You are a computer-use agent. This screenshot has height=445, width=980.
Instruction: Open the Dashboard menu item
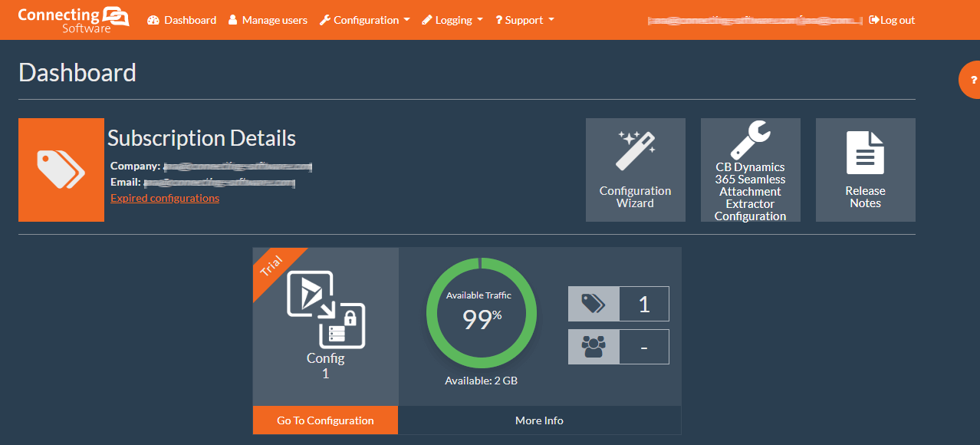(x=182, y=20)
